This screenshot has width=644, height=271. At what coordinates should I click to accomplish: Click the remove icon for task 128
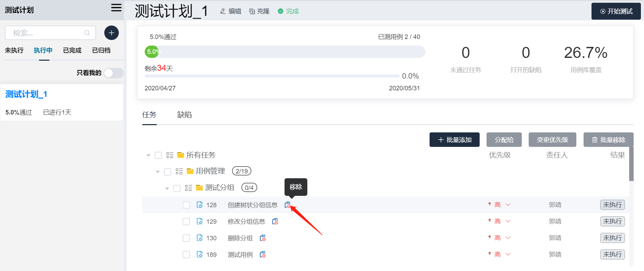[287, 205]
